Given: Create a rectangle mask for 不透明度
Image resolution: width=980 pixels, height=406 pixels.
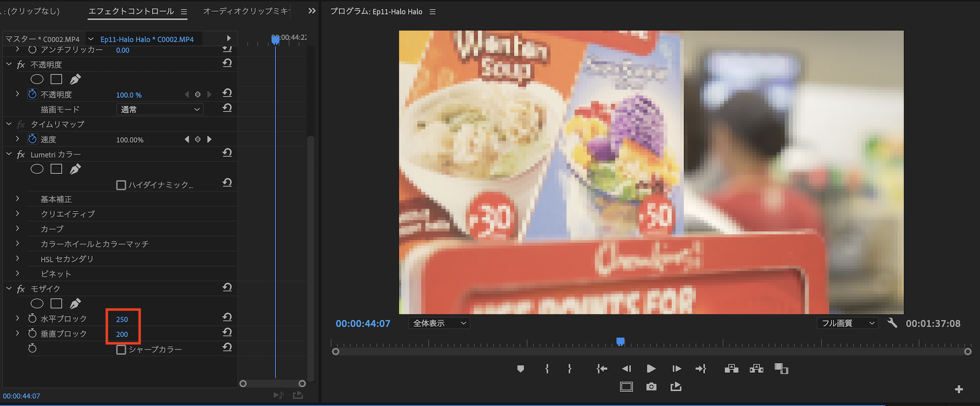Looking at the screenshot, I should (56, 79).
